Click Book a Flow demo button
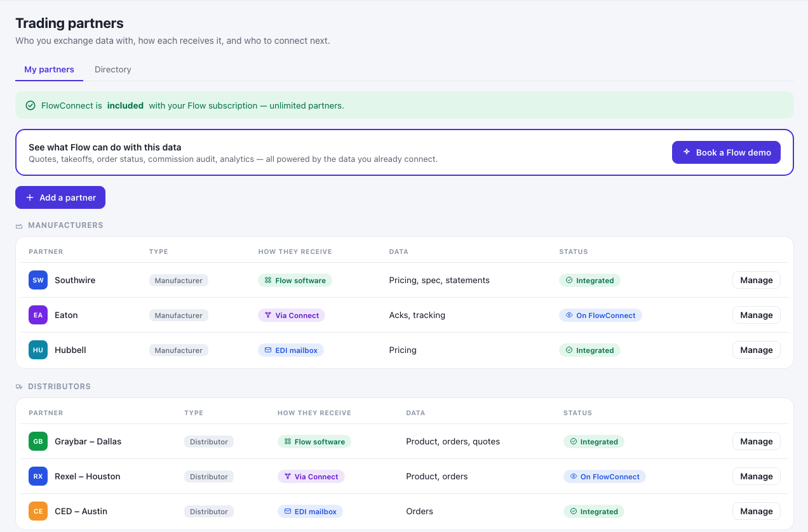This screenshot has width=808, height=532. 726,152
